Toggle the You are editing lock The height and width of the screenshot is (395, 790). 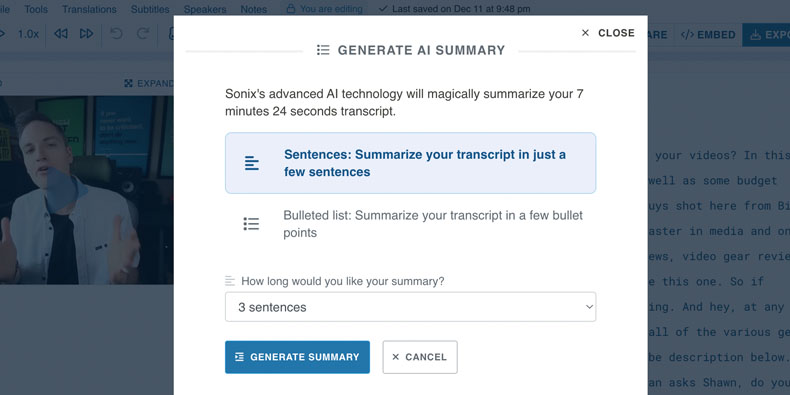(x=324, y=9)
